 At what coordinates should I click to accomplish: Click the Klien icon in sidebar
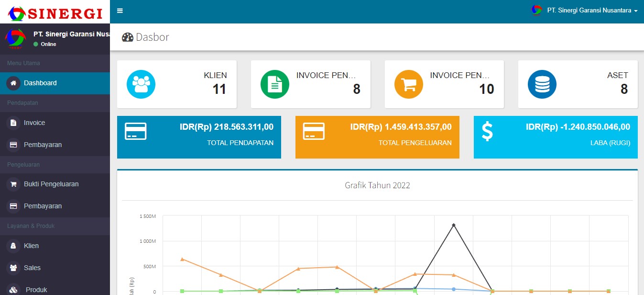13,246
